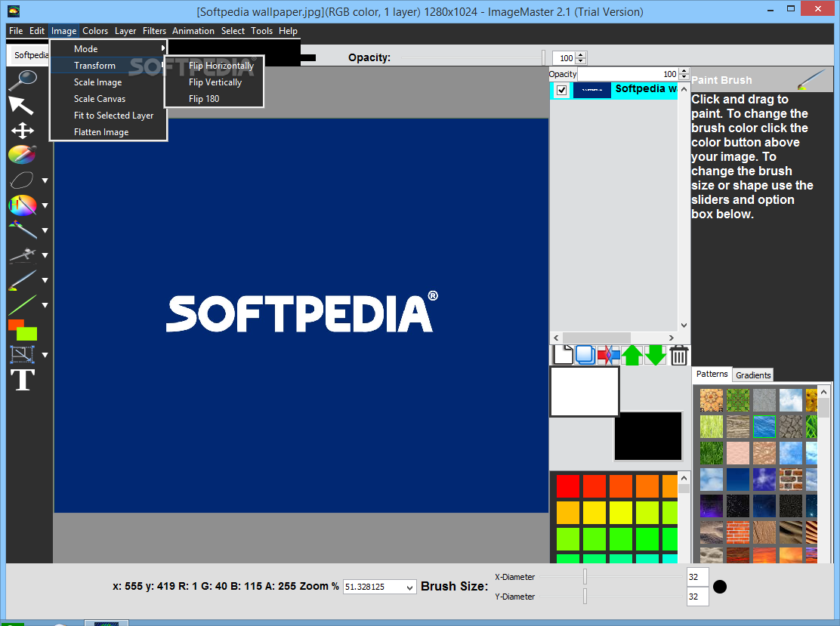Screen dimensions: 840x626
Task: Click Flatten Image menu entry
Action: click(108, 131)
